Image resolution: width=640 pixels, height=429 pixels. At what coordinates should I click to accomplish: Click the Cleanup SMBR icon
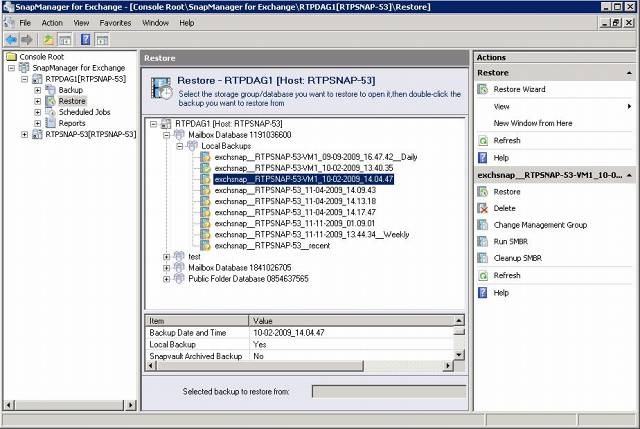click(483, 258)
